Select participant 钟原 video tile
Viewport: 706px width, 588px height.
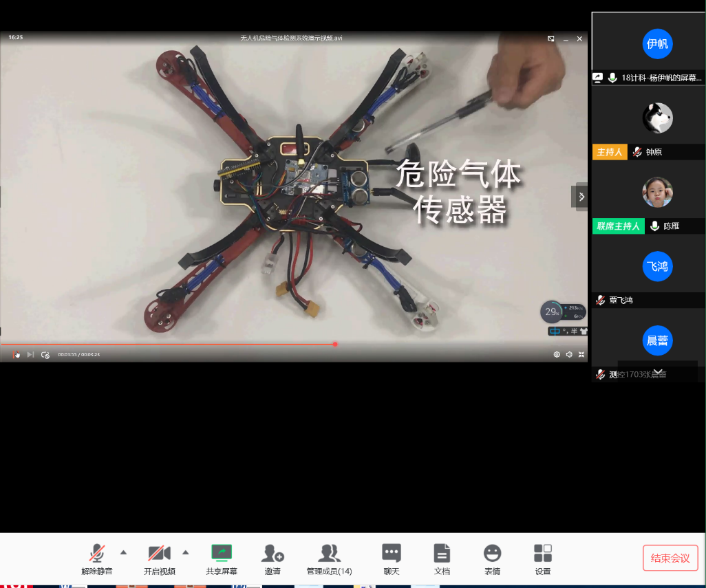click(657, 118)
